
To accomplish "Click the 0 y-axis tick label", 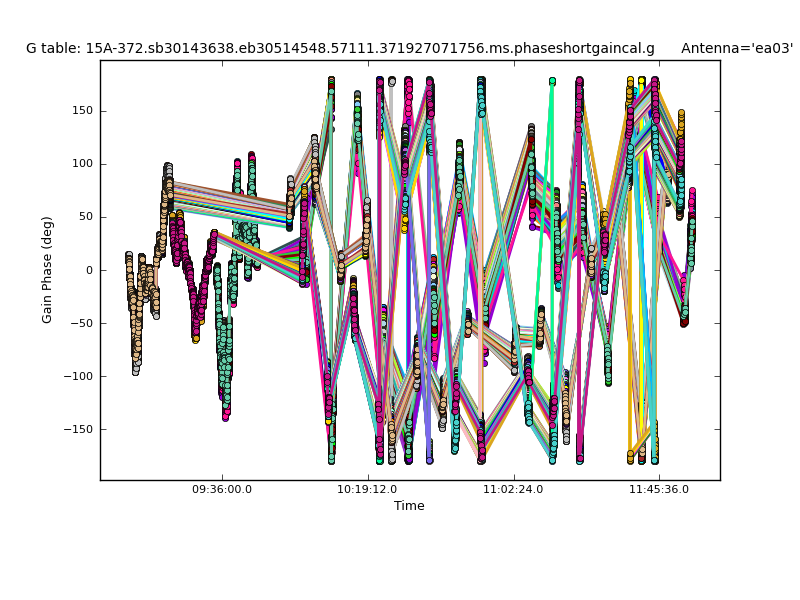I will 89,270.
